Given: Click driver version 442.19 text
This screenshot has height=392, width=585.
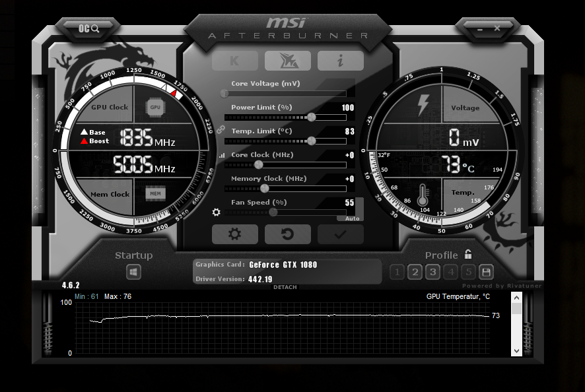Looking at the screenshot, I should pos(260,279).
